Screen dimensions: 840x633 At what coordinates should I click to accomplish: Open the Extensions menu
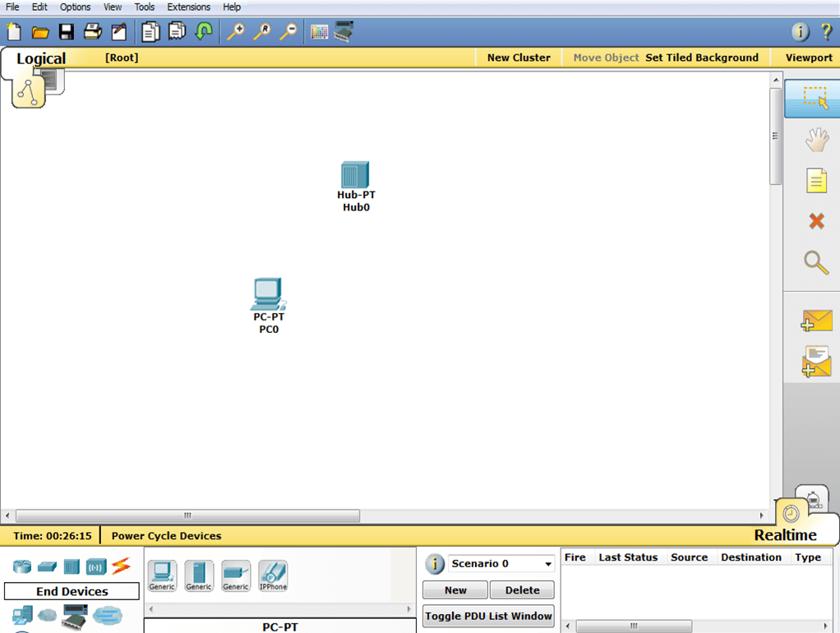pos(188,7)
